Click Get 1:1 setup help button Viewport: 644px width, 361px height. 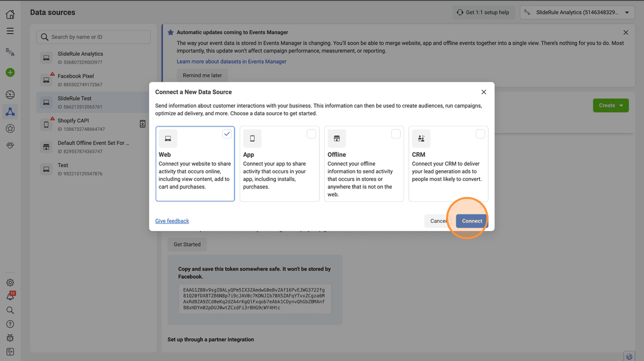[484, 12]
